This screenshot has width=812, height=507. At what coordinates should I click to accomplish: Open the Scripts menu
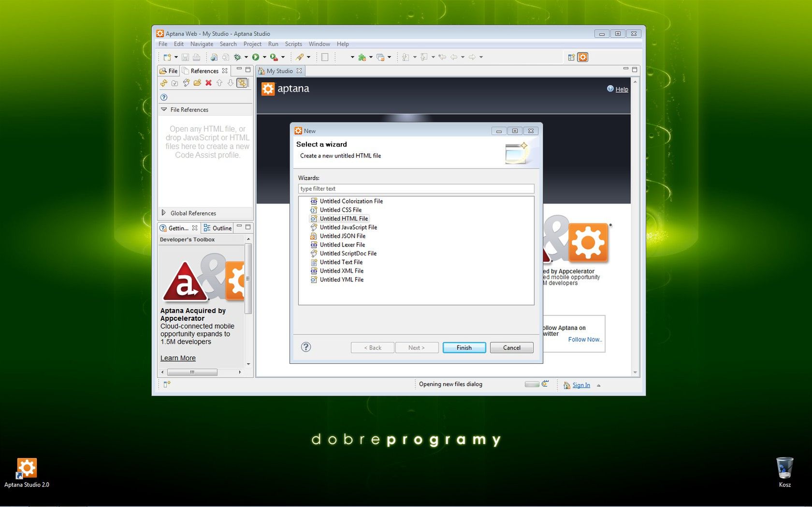pos(293,44)
